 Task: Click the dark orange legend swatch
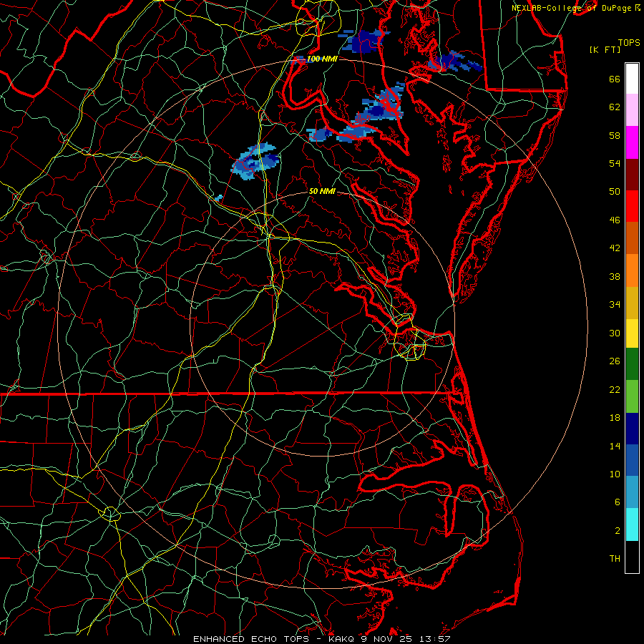[632, 238]
